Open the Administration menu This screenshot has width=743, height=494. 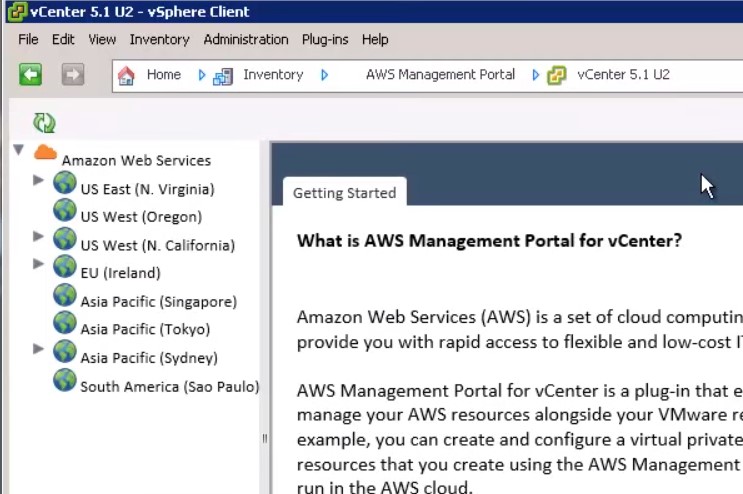pyautogui.click(x=246, y=39)
